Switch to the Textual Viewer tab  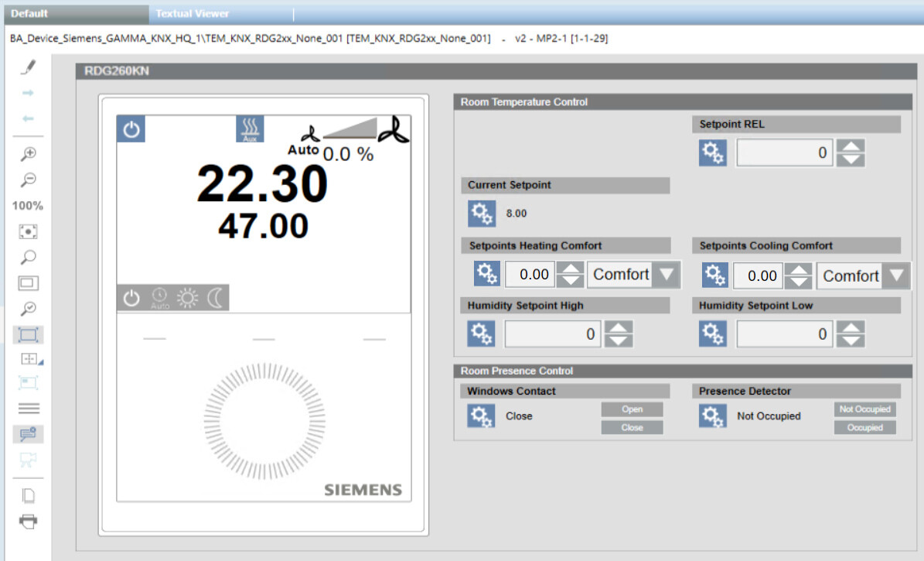pyautogui.click(x=193, y=13)
